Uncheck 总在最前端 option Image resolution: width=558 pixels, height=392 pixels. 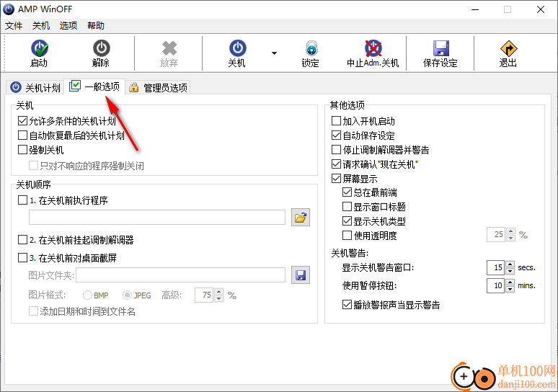click(347, 192)
